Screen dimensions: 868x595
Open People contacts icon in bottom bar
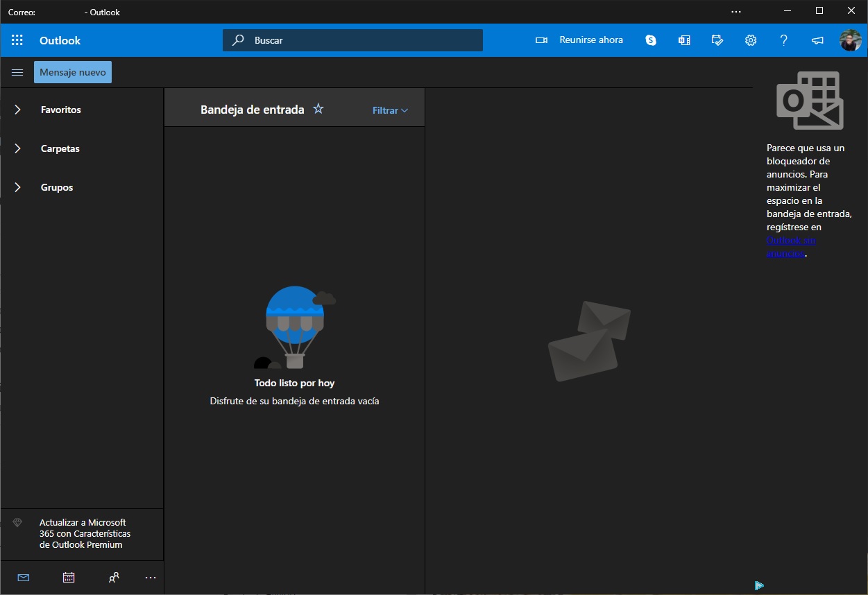(114, 577)
